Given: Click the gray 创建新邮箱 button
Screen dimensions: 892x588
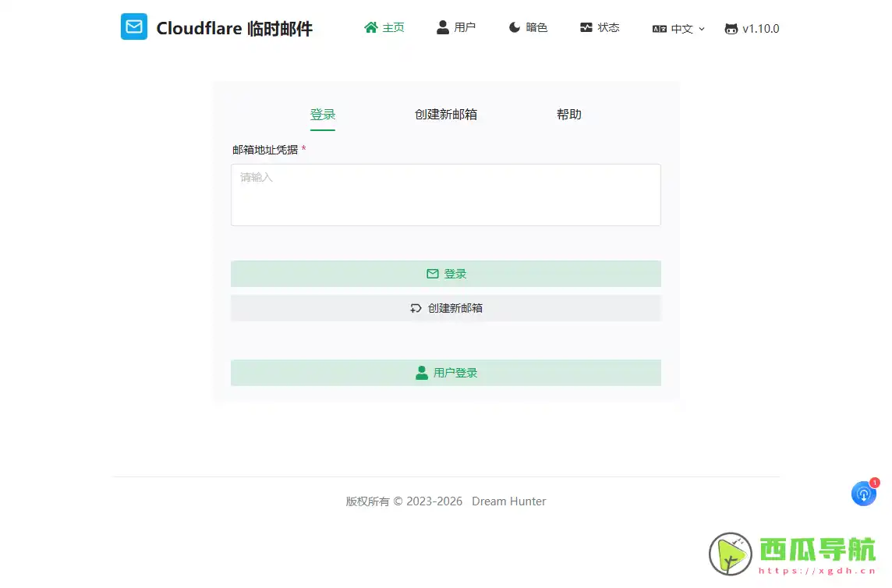Looking at the screenshot, I should click(x=445, y=308).
